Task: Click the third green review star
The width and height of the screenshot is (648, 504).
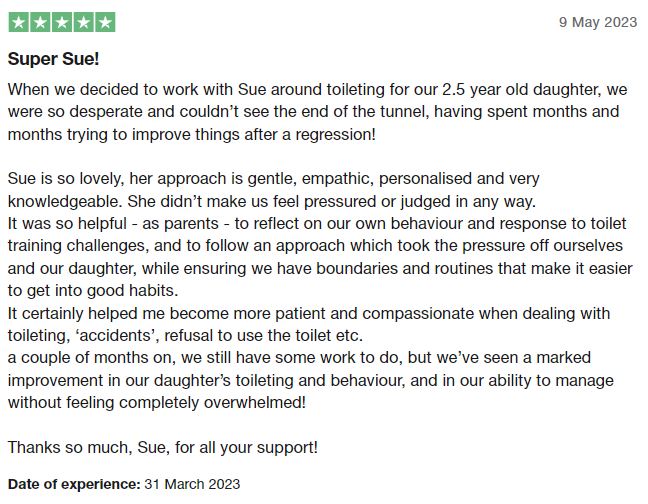Action: pos(62,22)
